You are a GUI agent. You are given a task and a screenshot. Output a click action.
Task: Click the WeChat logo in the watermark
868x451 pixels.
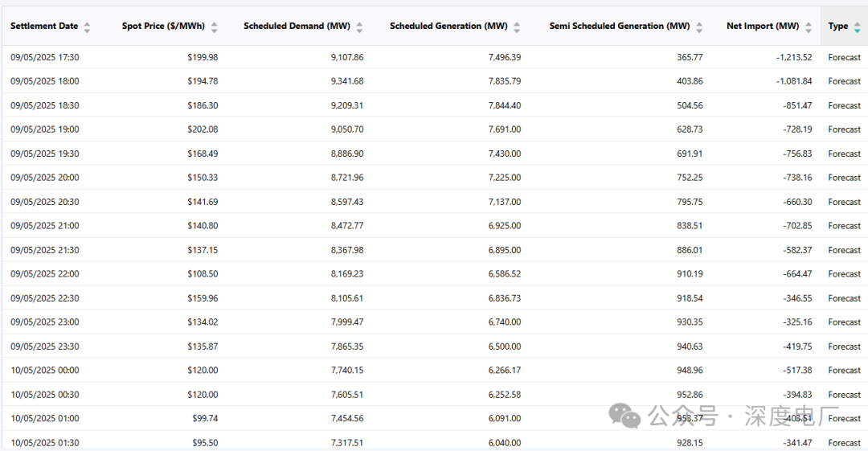624,416
